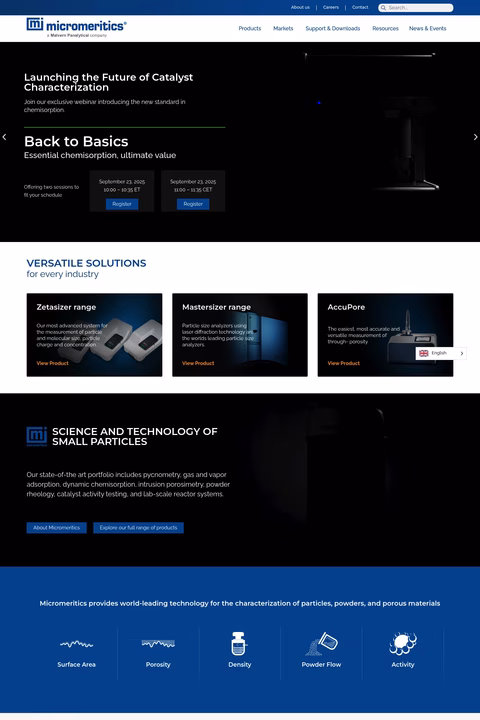
Task: Open the About us link
Action: point(300,7)
